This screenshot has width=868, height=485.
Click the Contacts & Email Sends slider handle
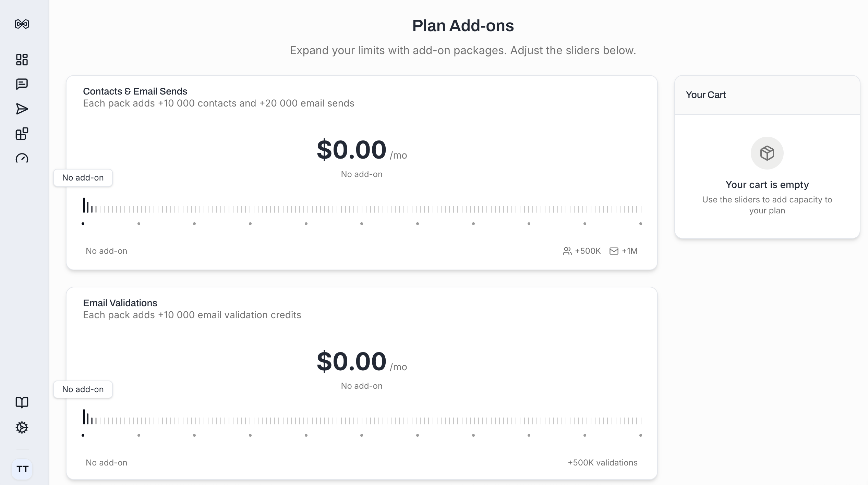tap(83, 205)
